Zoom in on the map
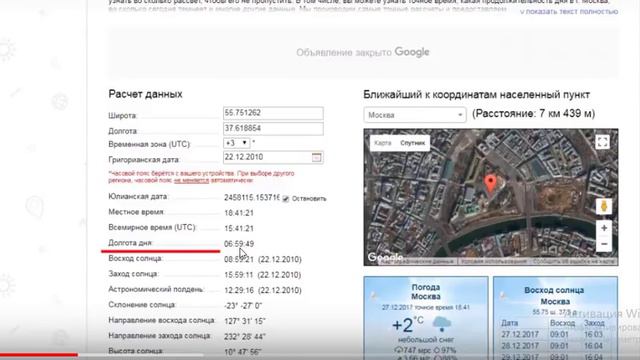640x360 pixels. 604,228
